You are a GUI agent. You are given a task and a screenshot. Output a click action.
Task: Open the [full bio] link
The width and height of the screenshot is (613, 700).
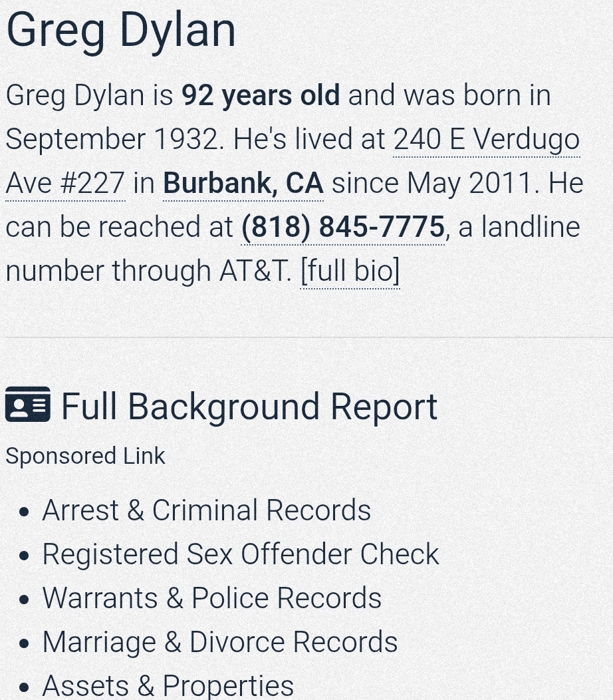pyautogui.click(x=350, y=271)
